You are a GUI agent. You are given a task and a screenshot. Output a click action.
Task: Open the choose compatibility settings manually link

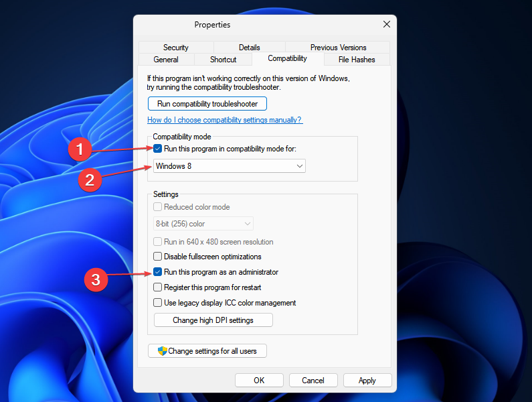[224, 120]
